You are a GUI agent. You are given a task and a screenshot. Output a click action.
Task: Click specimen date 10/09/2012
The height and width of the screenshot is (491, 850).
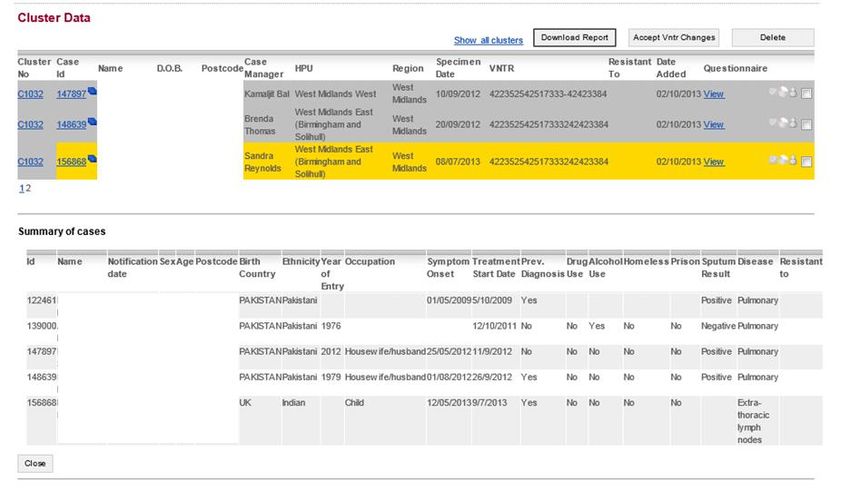point(458,94)
